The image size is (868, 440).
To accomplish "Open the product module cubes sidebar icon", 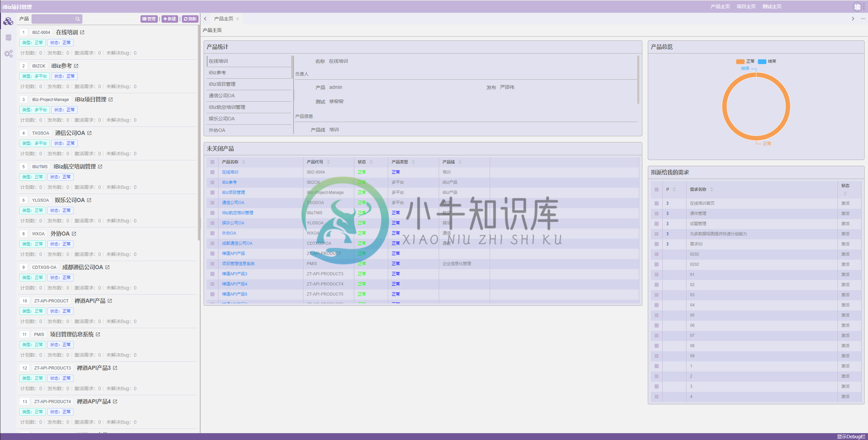I will click(x=8, y=21).
